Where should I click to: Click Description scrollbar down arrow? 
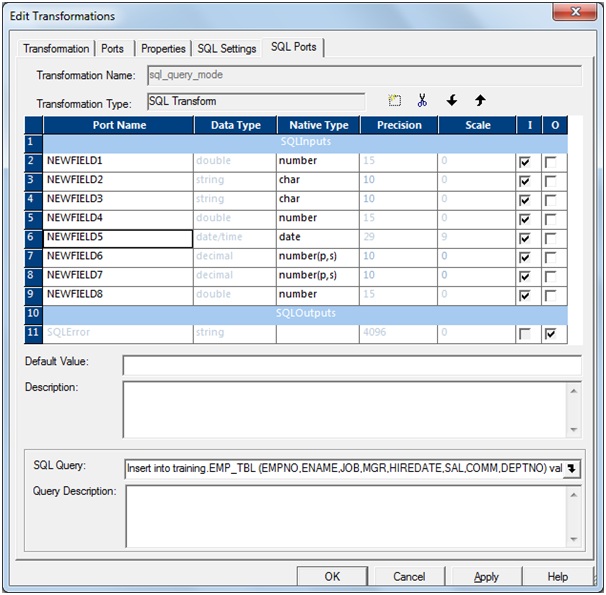[574, 430]
